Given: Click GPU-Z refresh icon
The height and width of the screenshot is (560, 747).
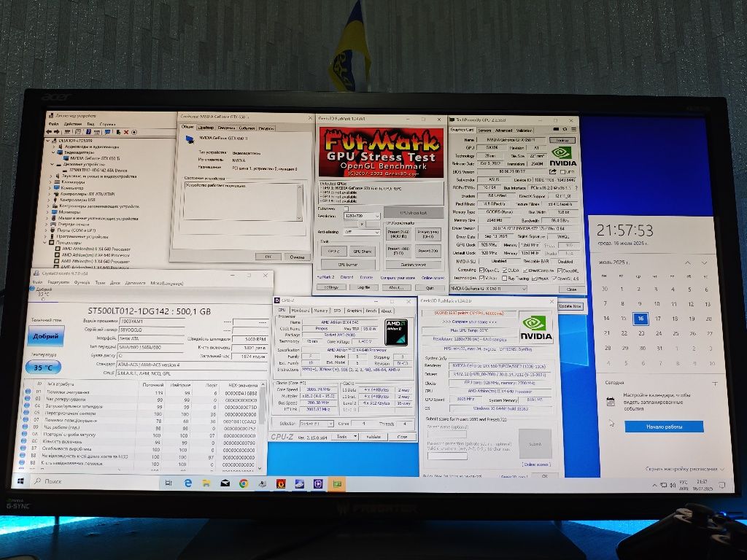Looking at the screenshot, I should click(565, 129).
